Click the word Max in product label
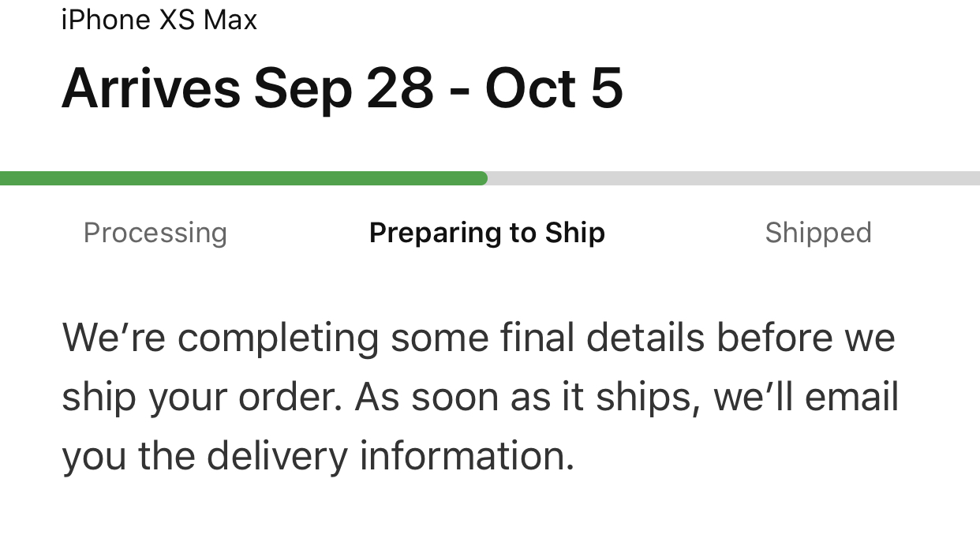The width and height of the screenshot is (980, 557). click(230, 19)
